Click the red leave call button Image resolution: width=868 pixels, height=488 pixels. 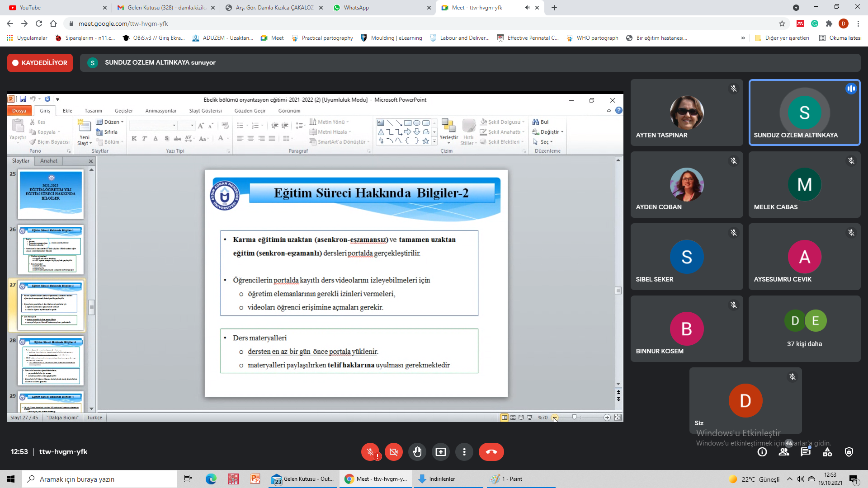491,452
